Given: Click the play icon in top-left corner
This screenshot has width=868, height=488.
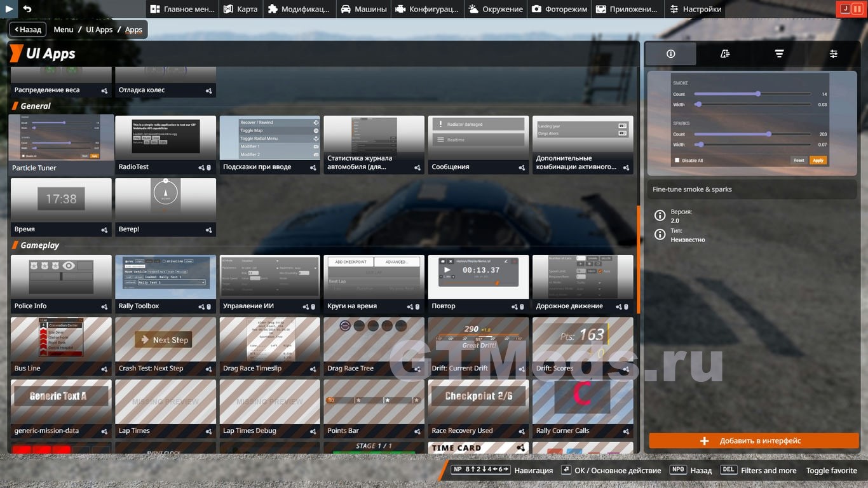Looking at the screenshot, I should point(8,9).
